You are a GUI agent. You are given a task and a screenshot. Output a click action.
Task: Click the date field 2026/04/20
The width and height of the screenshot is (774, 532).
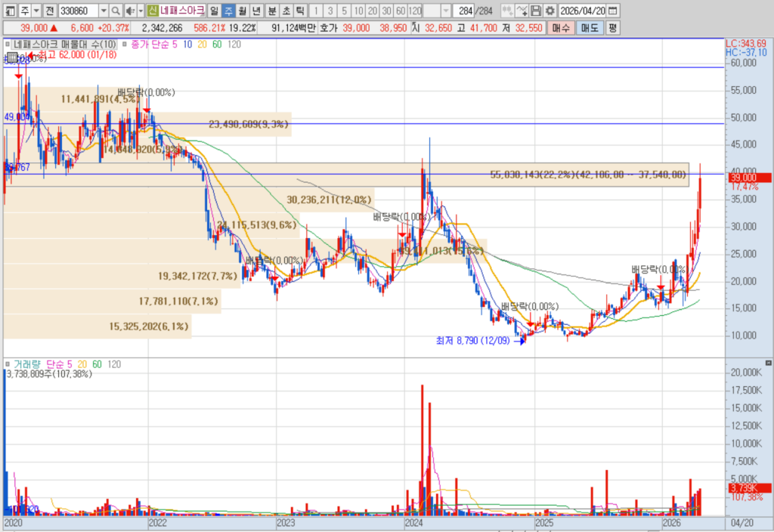[583, 11]
